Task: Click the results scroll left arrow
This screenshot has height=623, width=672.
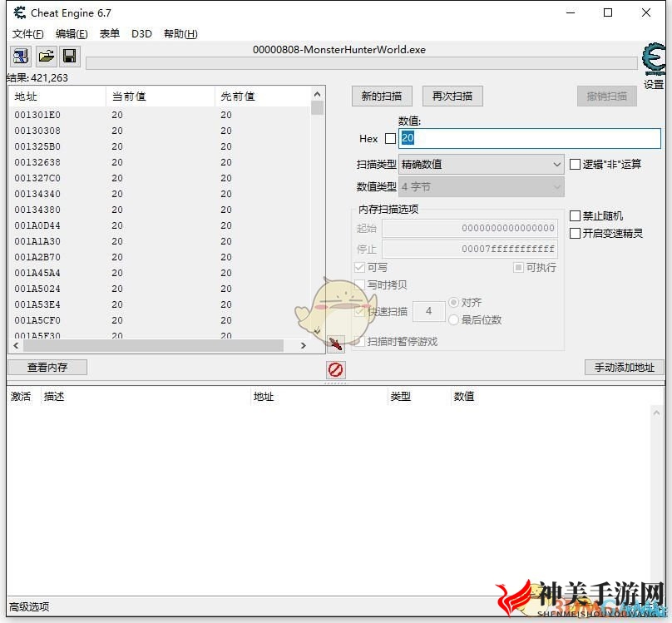Action: 17,345
